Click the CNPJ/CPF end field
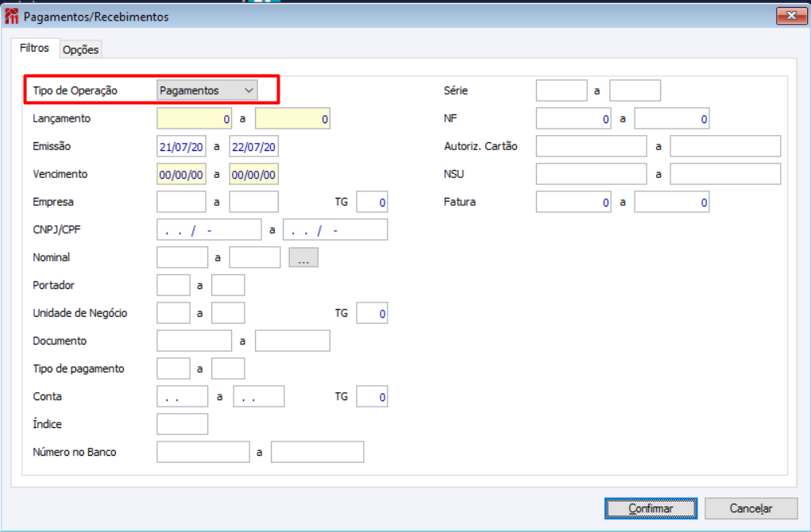Screen dimensions: 811x532 tap(335, 230)
